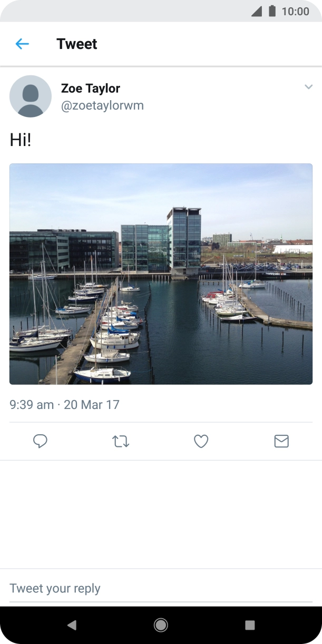Tap the battery icon in status bar
Image resolution: width=322 pixels, height=644 pixels.
[272, 11]
